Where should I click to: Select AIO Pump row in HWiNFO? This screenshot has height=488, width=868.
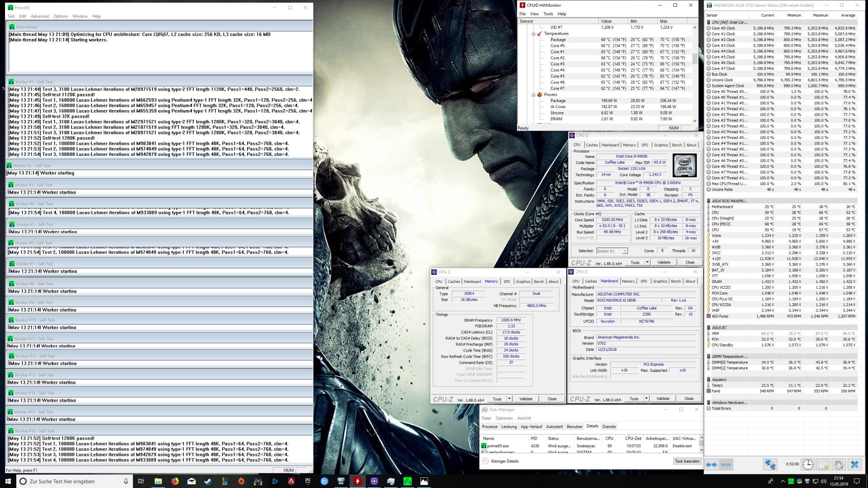pyautogui.click(x=781, y=316)
